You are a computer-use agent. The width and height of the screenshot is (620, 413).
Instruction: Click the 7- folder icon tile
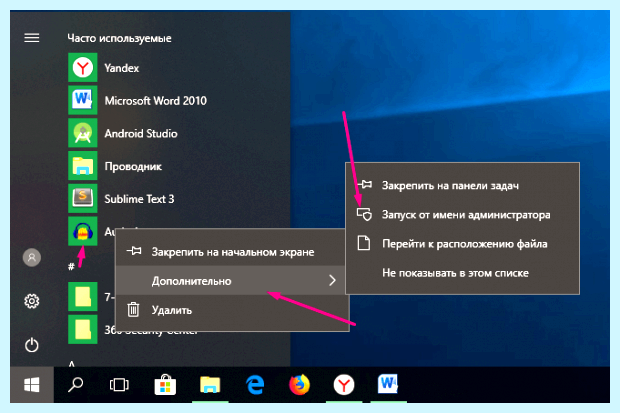pyautogui.click(x=83, y=297)
